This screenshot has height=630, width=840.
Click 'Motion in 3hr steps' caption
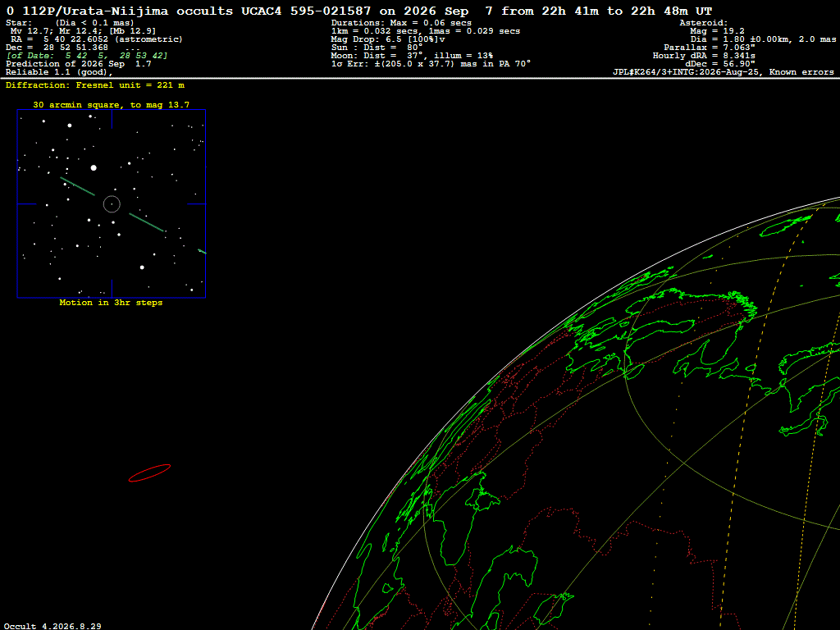click(x=111, y=303)
